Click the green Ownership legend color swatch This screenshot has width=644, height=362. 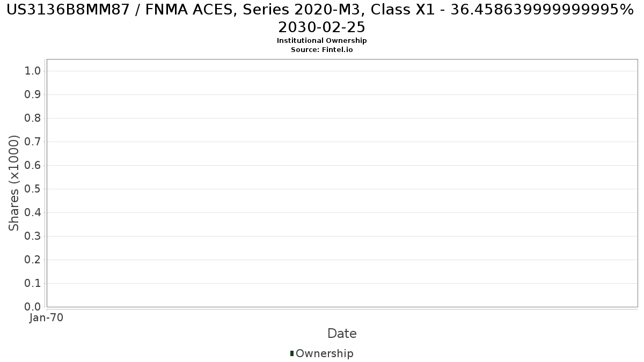pos(292,353)
